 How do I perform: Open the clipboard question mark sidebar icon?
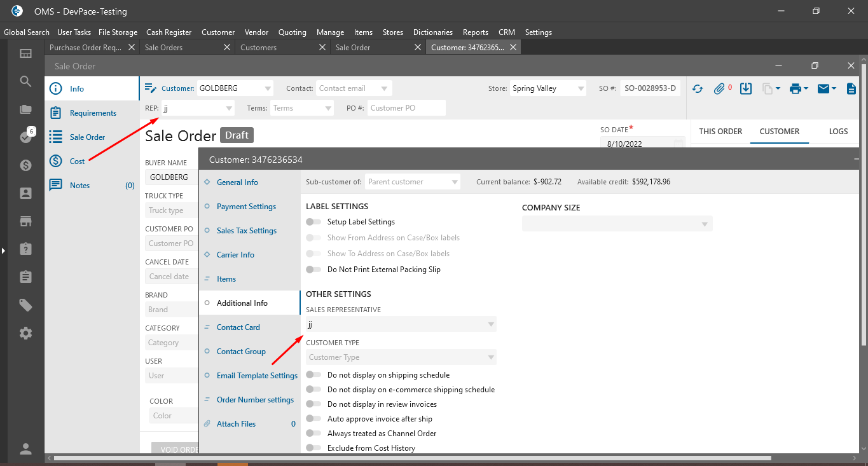point(25,249)
